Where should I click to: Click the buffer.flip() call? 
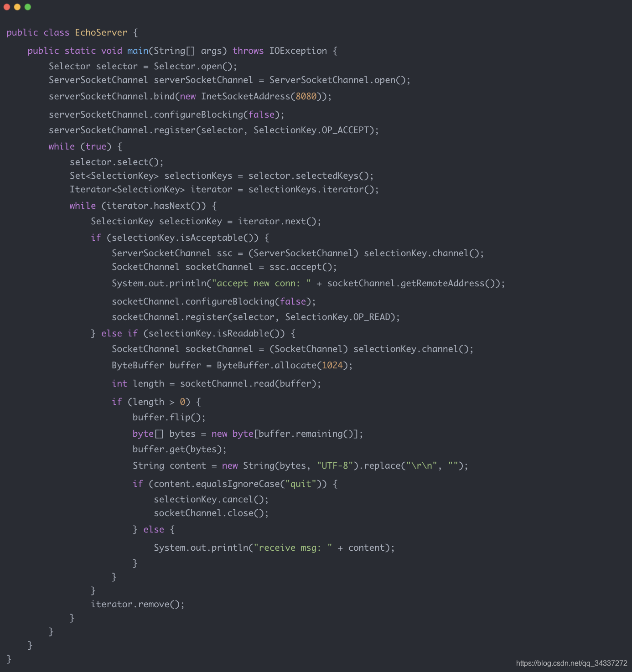click(x=169, y=417)
